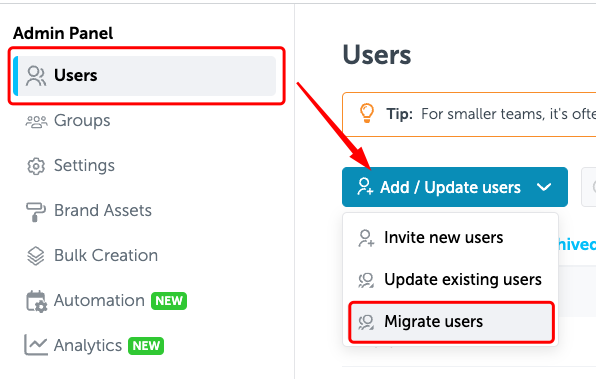Select Migrate users from dropdown
This screenshot has height=379, width=596.
[x=451, y=322]
